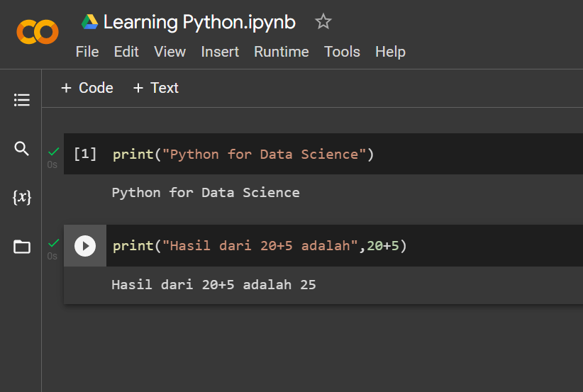Add a new Text cell

[156, 88]
